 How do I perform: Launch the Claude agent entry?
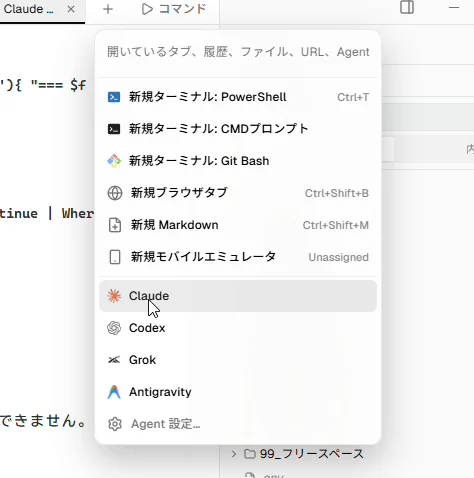pyautogui.click(x=238, y=296)
